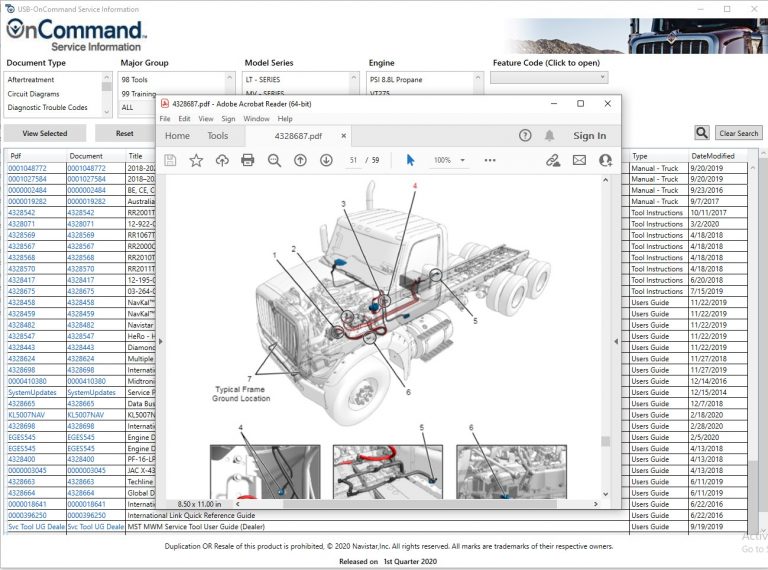This screenshot has height=570, width=768.
Task: Expand the left navigation pane arrow in Acrobat
Action: click(x=161, y=341)
